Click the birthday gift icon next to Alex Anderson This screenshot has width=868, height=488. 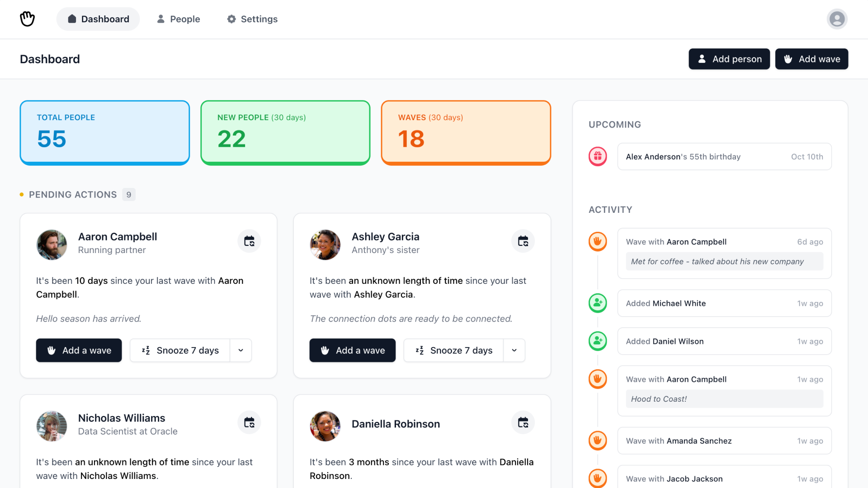[x=598, y=156]
